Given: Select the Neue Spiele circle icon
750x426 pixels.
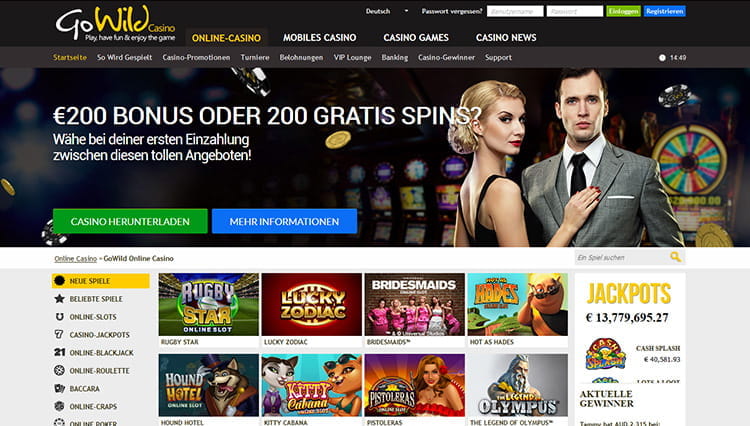Looking at the screenshot, I should point(59,281).
